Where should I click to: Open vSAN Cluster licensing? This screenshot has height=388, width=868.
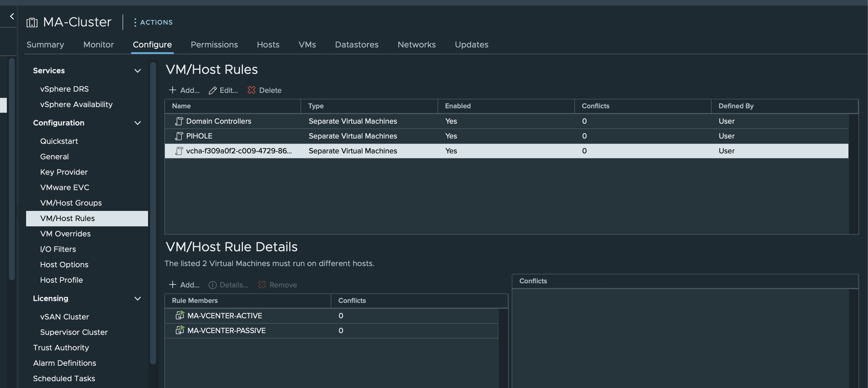(x=64, y=317)
